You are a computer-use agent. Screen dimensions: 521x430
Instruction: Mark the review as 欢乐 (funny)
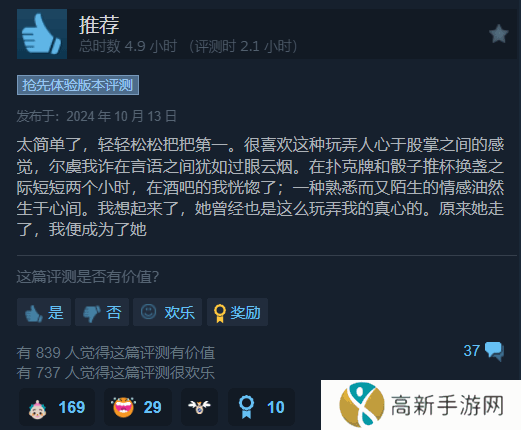(167, 312)
